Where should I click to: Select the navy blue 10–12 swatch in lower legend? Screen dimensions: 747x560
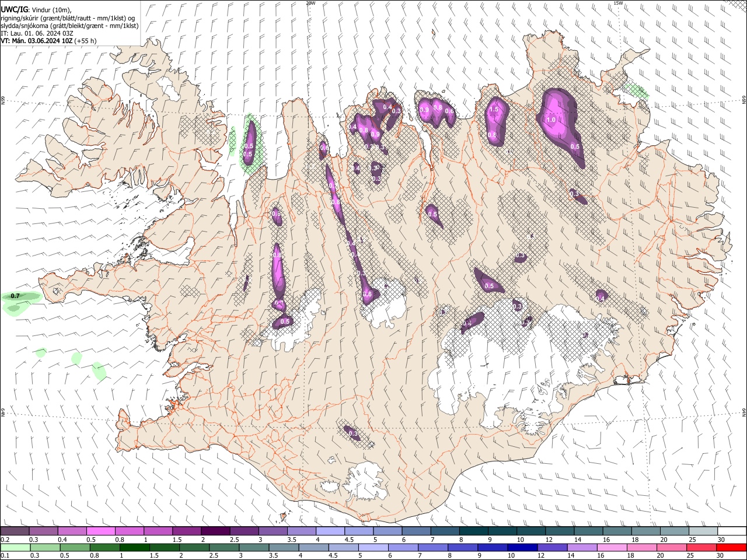tap(521, 547)
